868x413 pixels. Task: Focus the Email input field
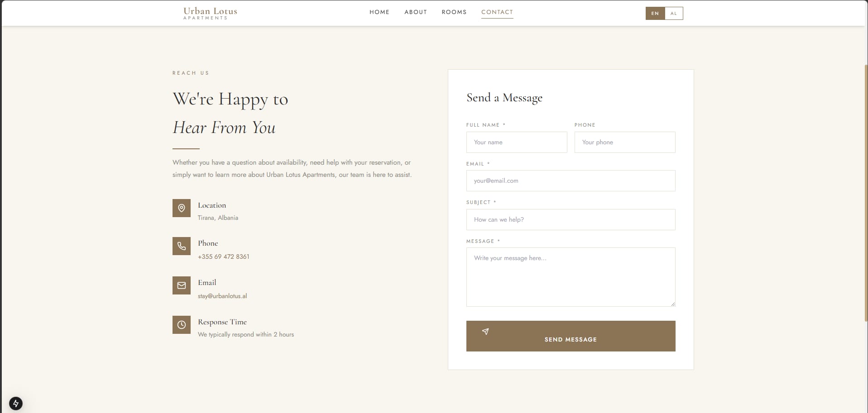click(x=571, y=180)
